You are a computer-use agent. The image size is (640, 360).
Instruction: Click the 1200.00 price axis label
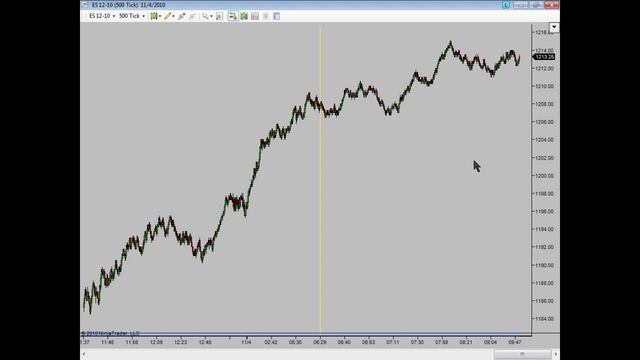click(x=544, y=176)
